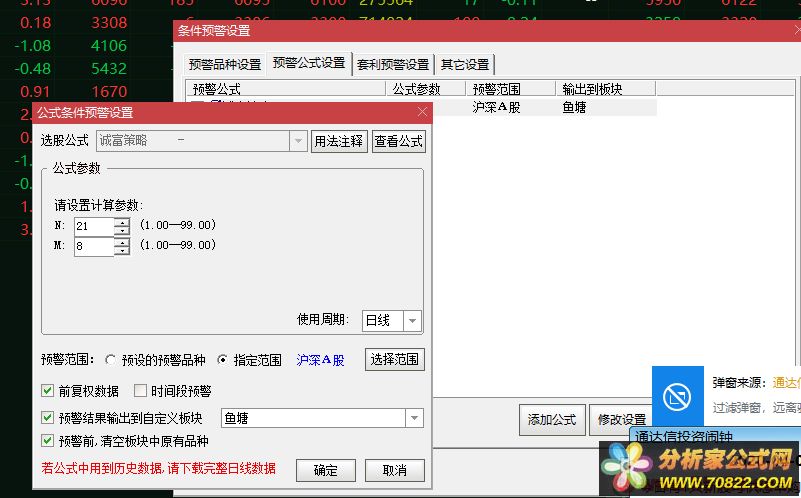Viewport: 801px width, 498px height.
Task: Click the 用法注释 button
Action: [339, 141]
